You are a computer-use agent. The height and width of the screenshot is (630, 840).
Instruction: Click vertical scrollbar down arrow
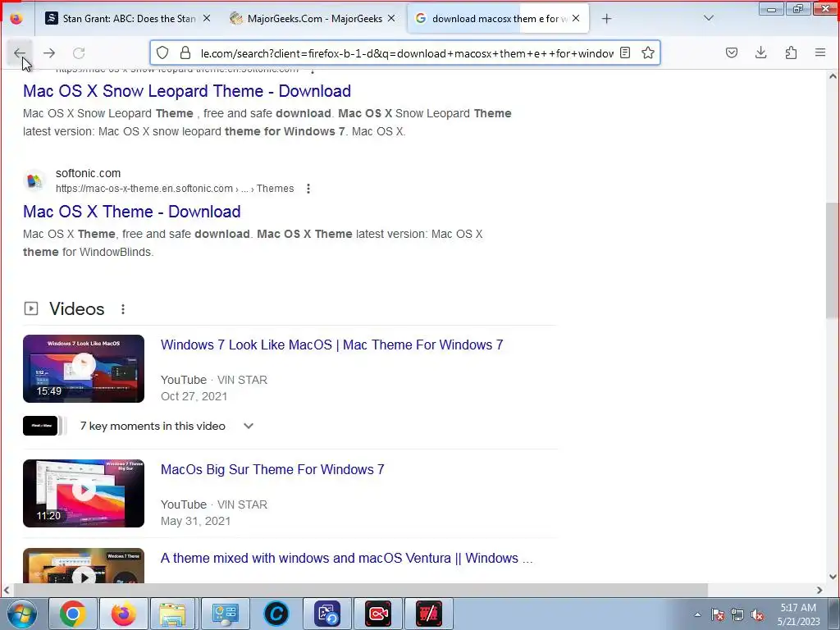coord(833,577)
